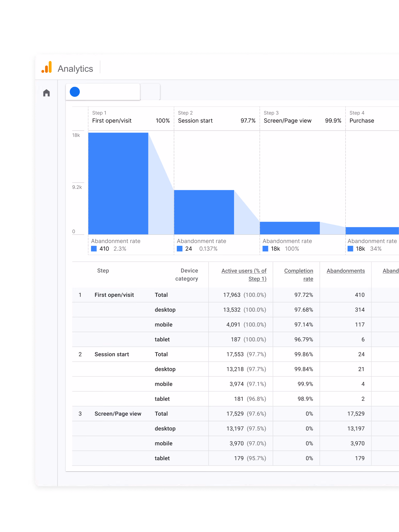Click the 2.3% abandonment rate text
This screenshot has height=532, width=399.
click(120, 249)
